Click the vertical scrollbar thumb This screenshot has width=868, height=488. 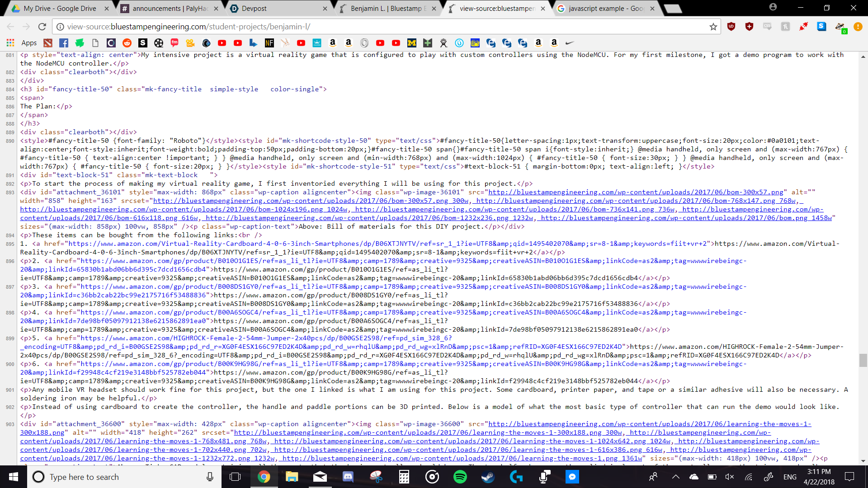click(x=863, y=360)
